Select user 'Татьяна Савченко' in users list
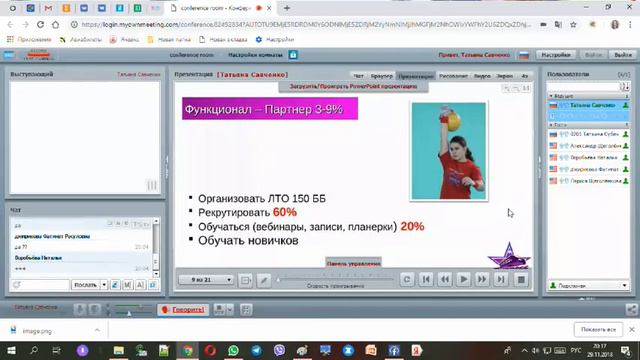The width and height of the screenshot is (640, 360). (x=589, y=105)
